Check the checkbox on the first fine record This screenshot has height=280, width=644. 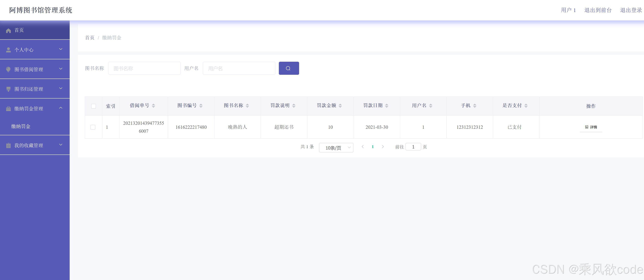tap(94, 127)
